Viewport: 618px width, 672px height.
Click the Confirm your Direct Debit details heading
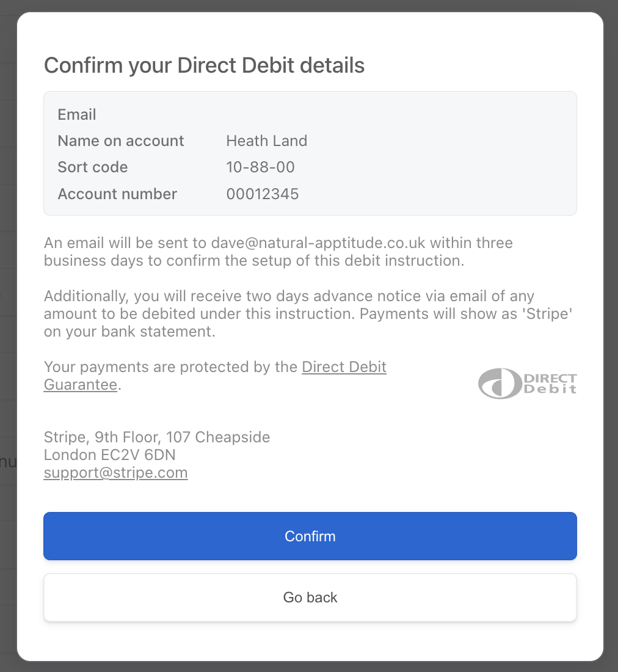[204, 65]
